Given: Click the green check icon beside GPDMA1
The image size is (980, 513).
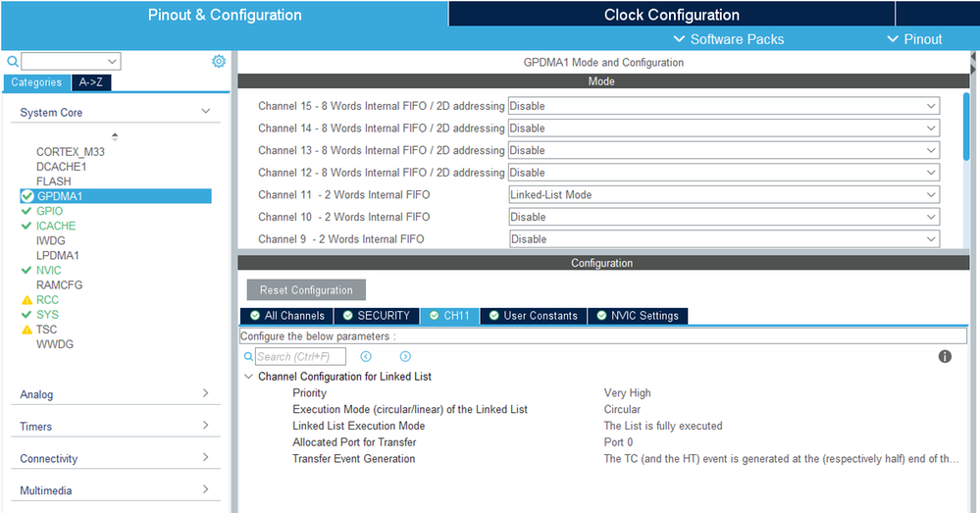Looking at the screenshot, I should tap(26, 196).
